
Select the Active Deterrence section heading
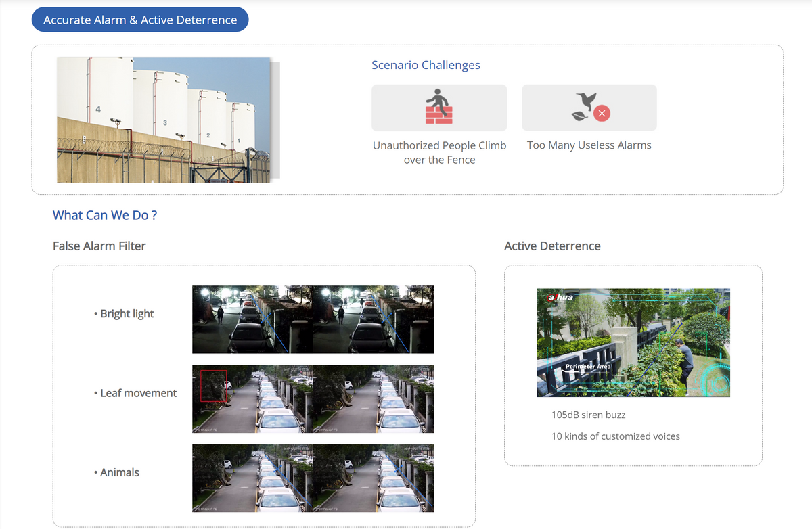point(552,246)
